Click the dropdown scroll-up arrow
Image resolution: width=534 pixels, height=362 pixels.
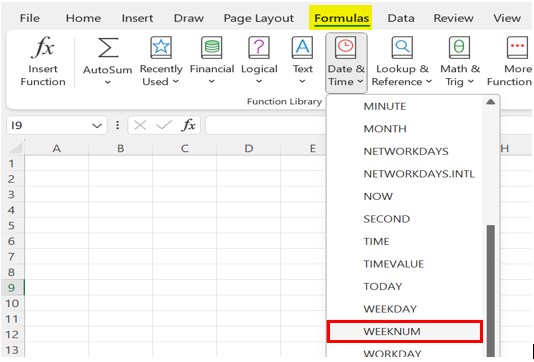(x=490, y=101)
